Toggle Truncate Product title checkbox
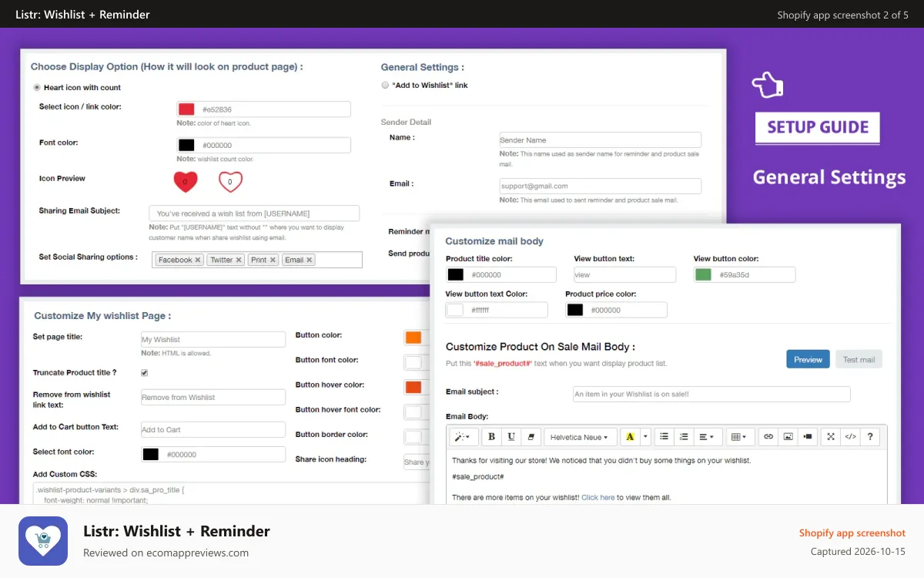The width and height of the screenshot is (924, 578). [144, 373]
